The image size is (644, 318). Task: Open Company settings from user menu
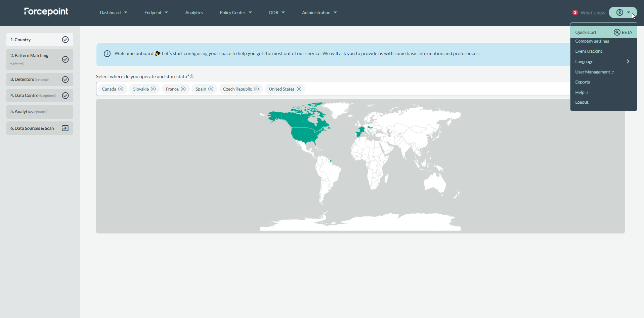click(x=592, y=41)
